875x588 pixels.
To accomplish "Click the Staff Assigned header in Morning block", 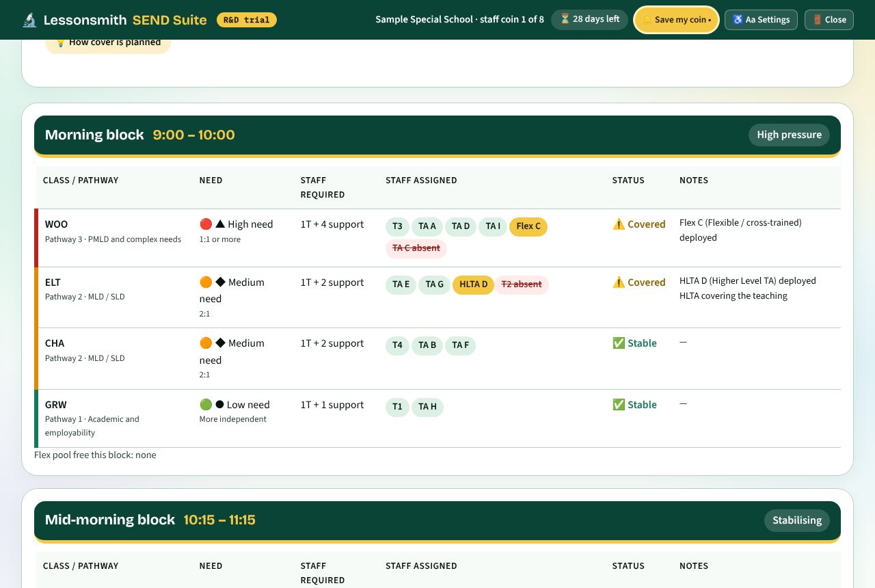I will (421, 181).
